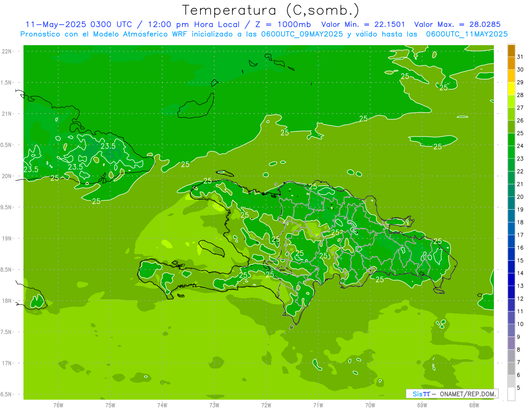Click the SisTT ONAMET/REP.DOM. logo box
The width and height of the screenshot is (532, 411).
point(452,394)
